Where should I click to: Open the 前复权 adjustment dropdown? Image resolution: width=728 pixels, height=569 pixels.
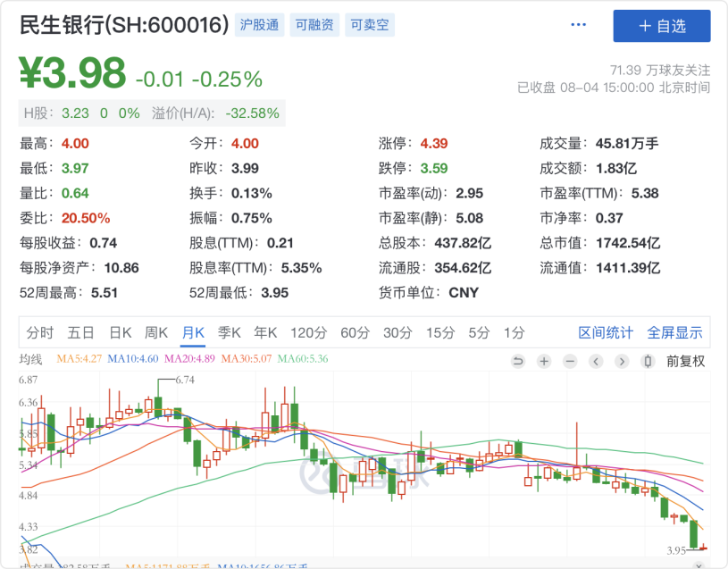point(685,361)
